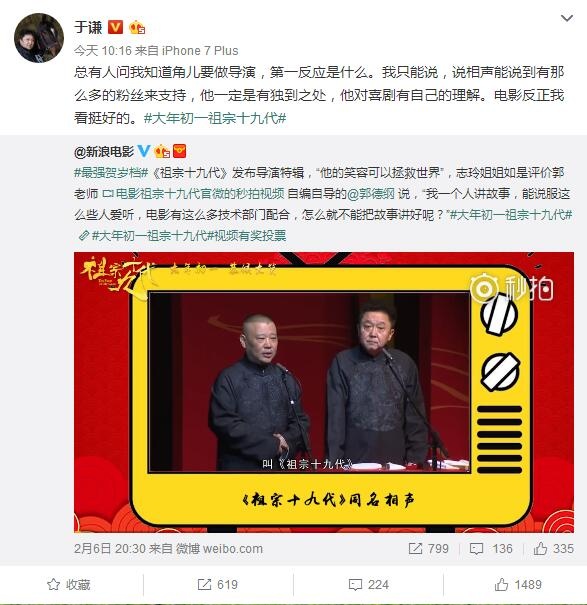Click the crown membership badge beside 于谦
This screenshot has width=587, height=605.
(137, 27)
